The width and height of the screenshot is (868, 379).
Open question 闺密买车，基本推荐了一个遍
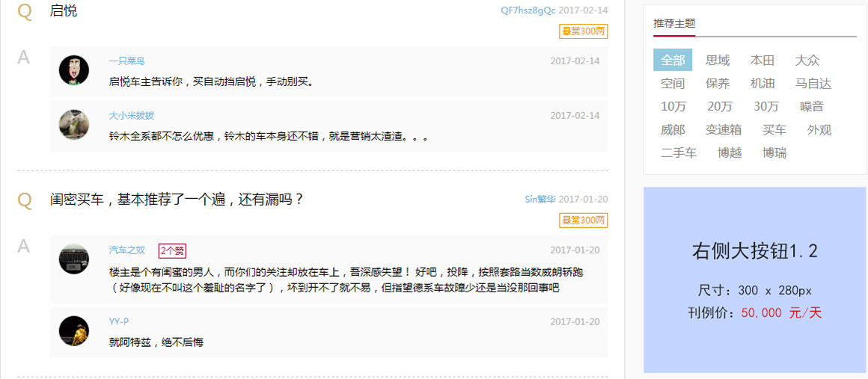pyautogui.click(x=177, y=200)
